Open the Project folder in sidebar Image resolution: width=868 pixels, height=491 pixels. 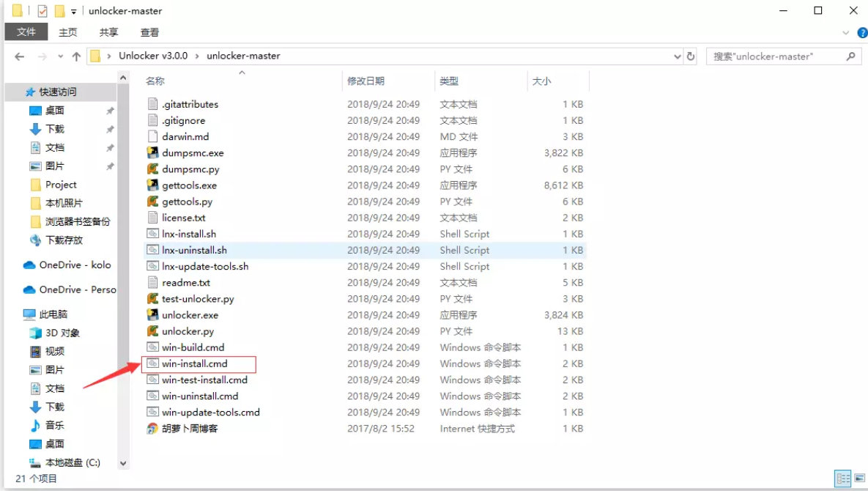pyautogui.click(x=61, y=185)
